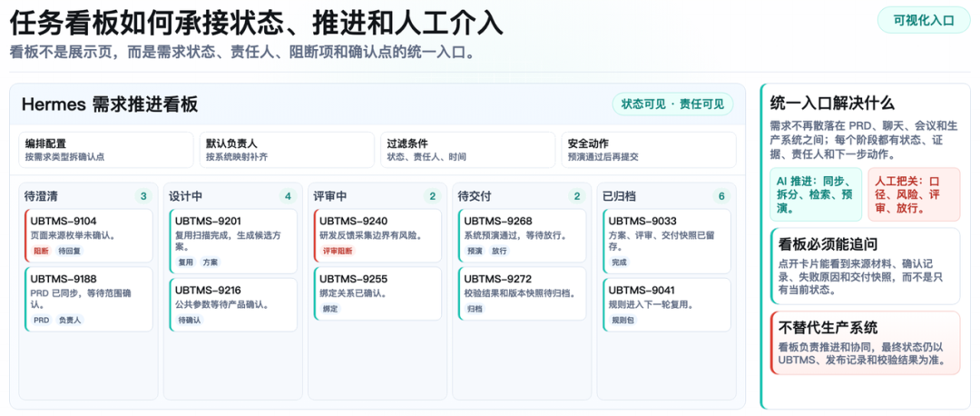This screenshot has height=416, width=980.
Task: Select the 待交付 column header
Action: click(x=475, y=196)
